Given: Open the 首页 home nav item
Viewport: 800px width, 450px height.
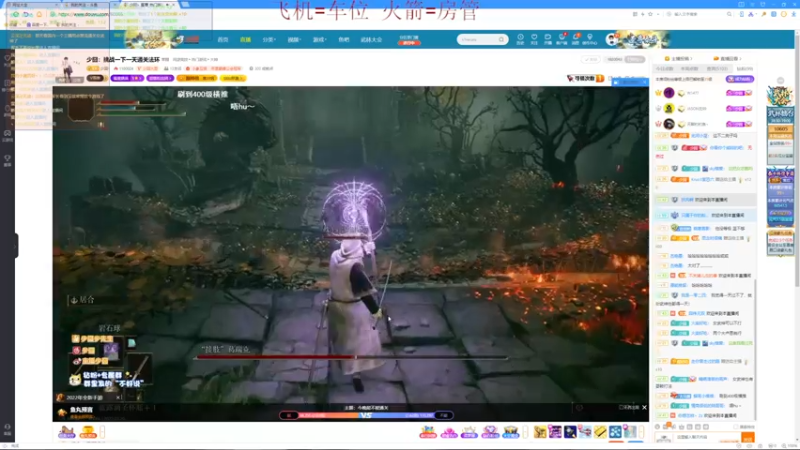Looking at the screenshot, I should click(x=222, y=40).
